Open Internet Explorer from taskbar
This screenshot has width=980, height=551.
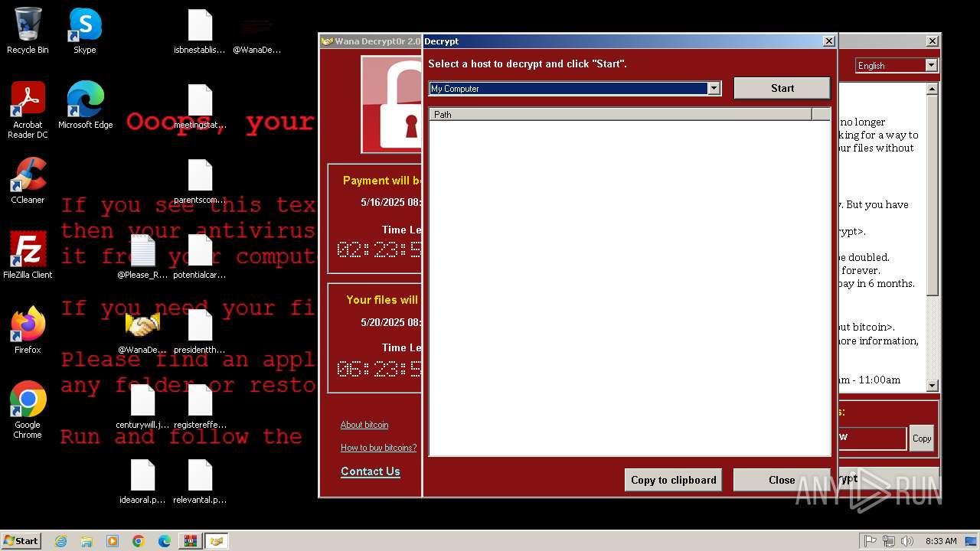point(60,541)
